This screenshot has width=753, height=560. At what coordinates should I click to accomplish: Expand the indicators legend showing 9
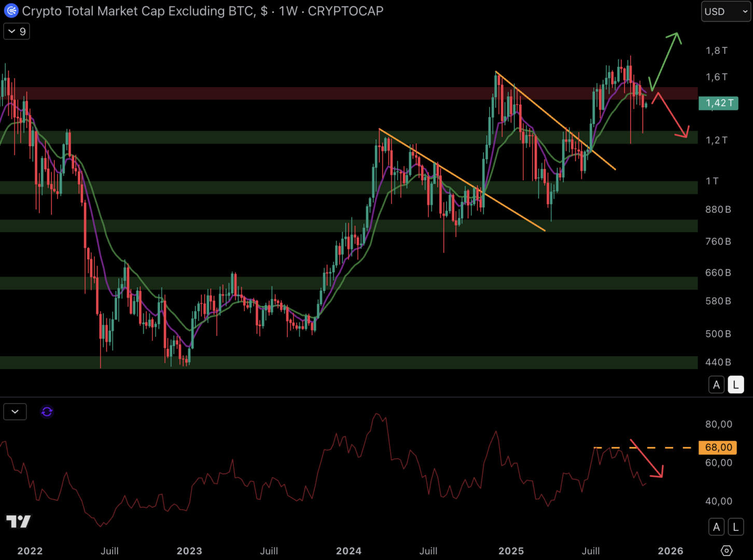pos(17,32)
